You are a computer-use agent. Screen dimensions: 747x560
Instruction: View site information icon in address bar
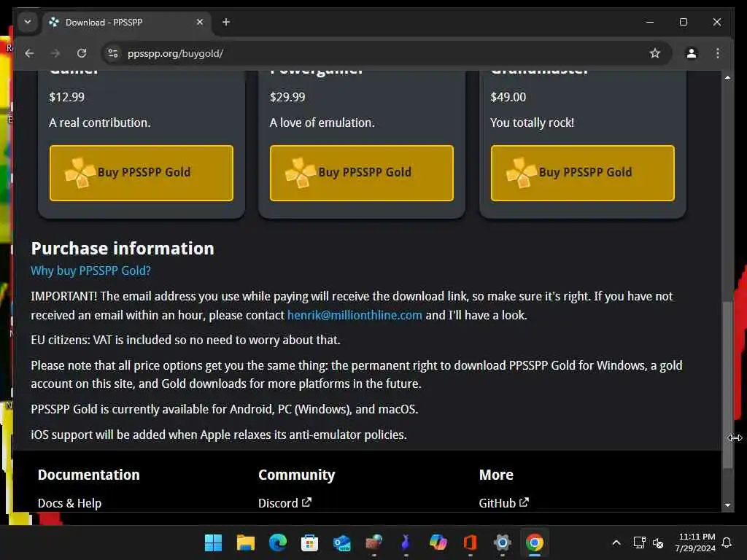(x=113, y=53)
